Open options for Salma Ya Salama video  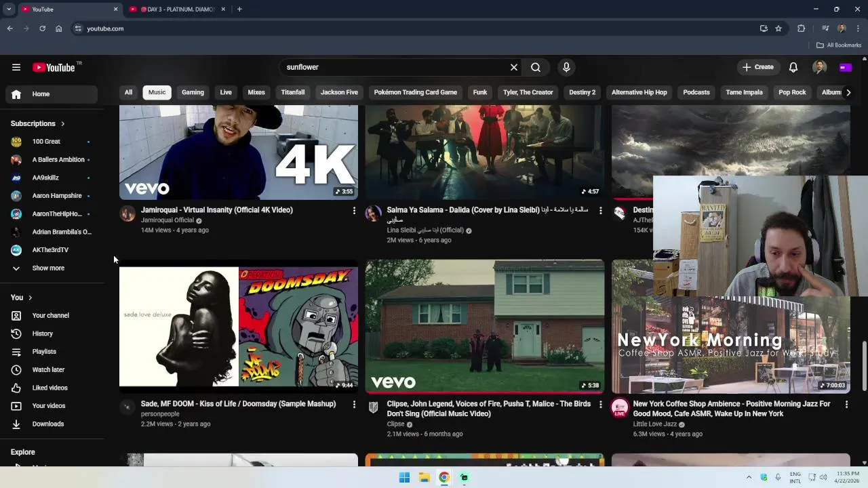point(600,211)
